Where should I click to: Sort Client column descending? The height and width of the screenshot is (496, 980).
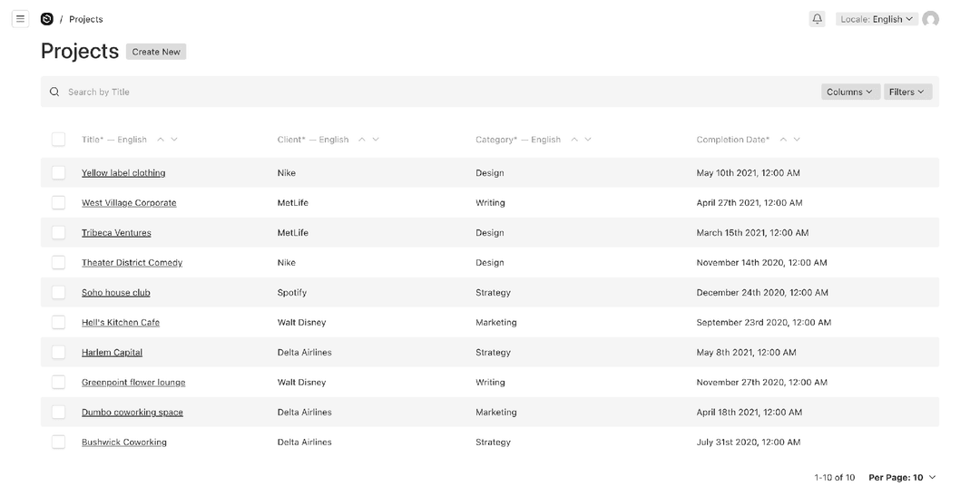pos(376,140)
